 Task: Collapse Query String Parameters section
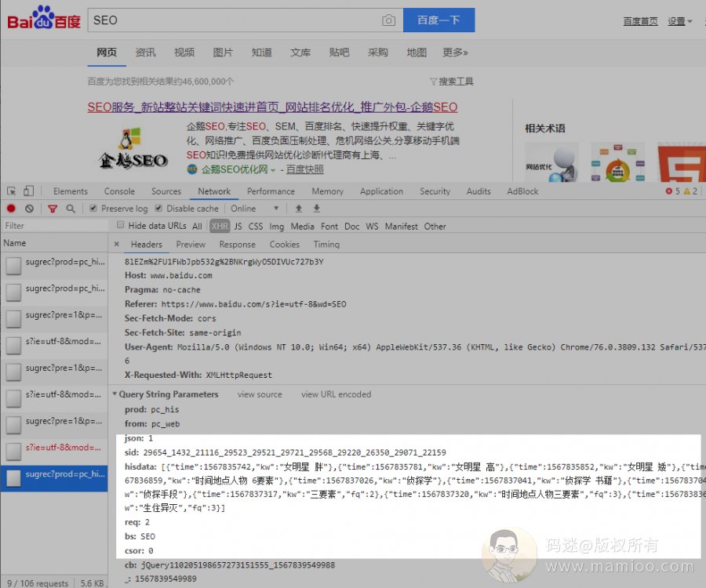(115, 394)
